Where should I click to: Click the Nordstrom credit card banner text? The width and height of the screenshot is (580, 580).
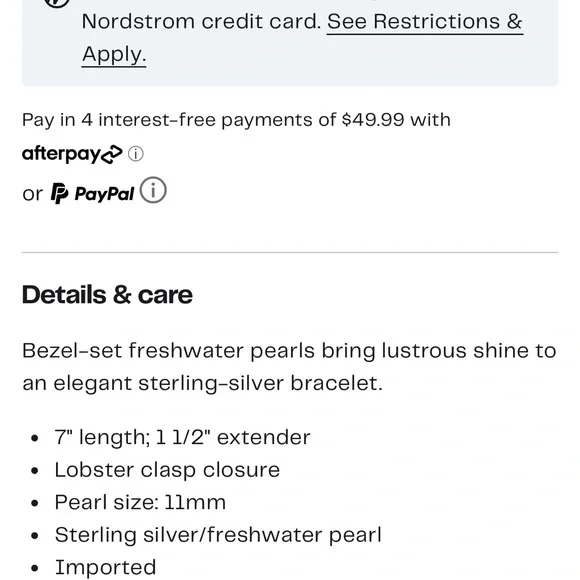[201, 22]
